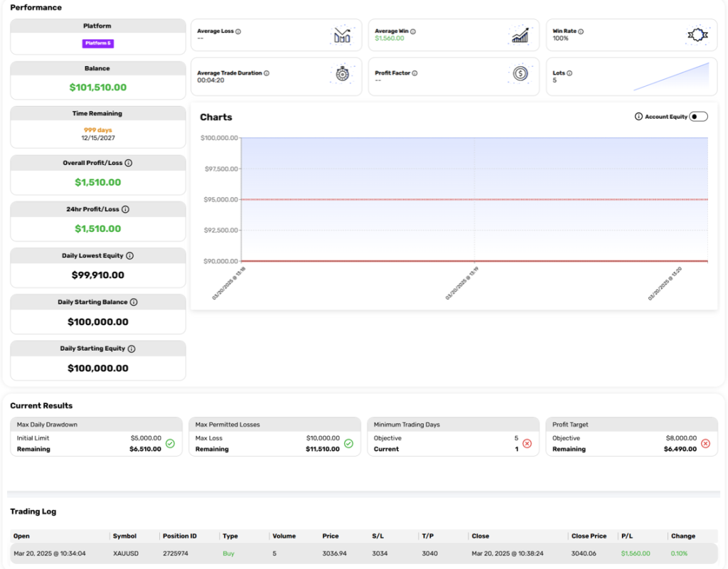Click the Daily Starting Equity info icon
The image size is (728, 569).
pos(132,349)
